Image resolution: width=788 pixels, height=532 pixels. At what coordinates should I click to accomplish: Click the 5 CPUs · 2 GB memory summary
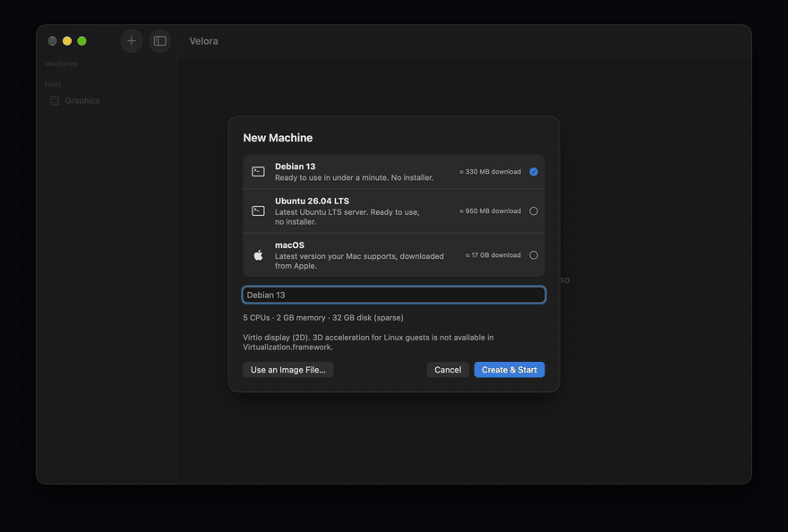tap(323, 317)
